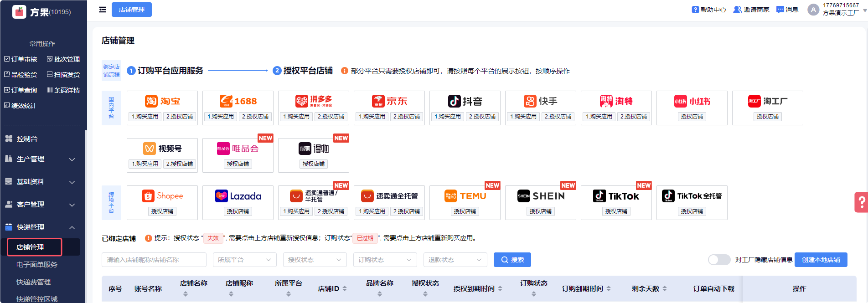868x303 pixels.
Task: Click the Shopee platform logo
Action: [162, 196]
